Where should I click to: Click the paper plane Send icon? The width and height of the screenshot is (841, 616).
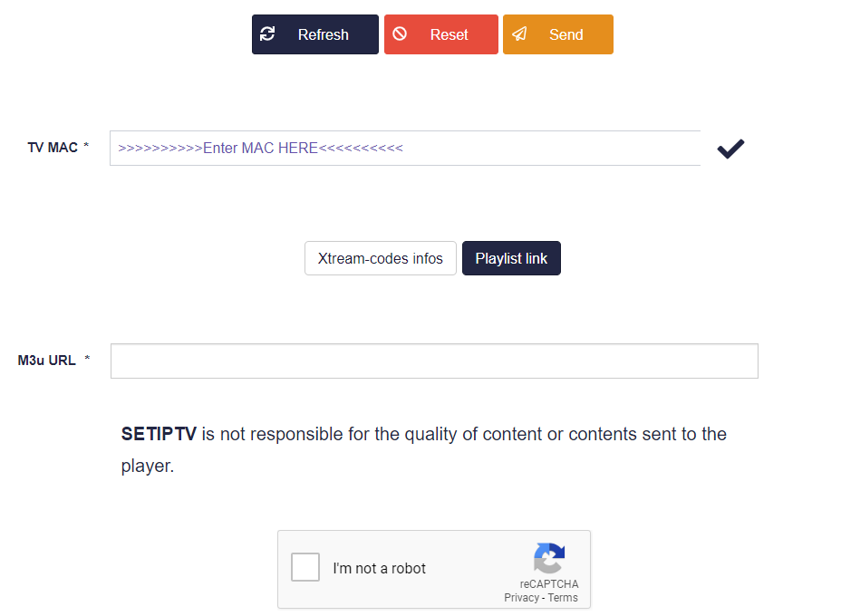519,34
